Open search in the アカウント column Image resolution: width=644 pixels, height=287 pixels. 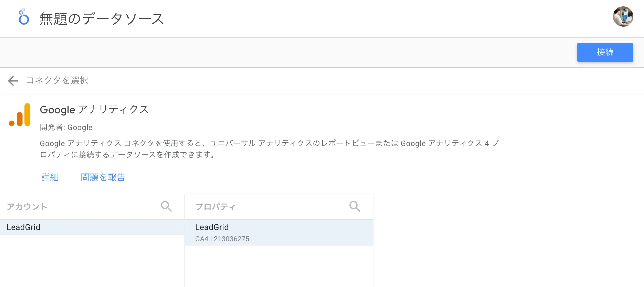(x=166, y=206)
